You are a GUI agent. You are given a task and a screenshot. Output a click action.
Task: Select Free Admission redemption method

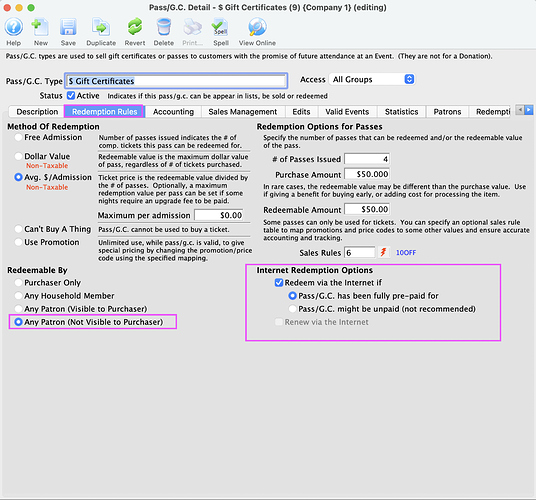18,137
